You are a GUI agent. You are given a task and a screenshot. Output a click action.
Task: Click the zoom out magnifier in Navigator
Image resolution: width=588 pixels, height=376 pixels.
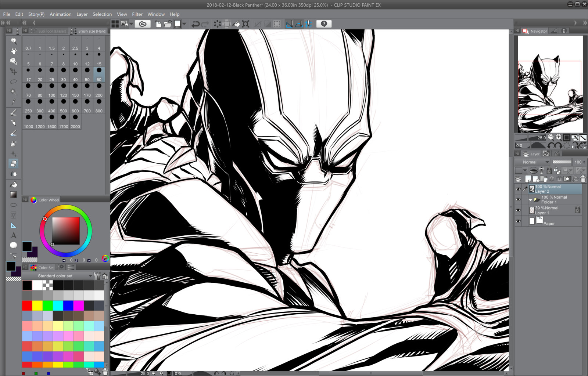coord(551,137)
